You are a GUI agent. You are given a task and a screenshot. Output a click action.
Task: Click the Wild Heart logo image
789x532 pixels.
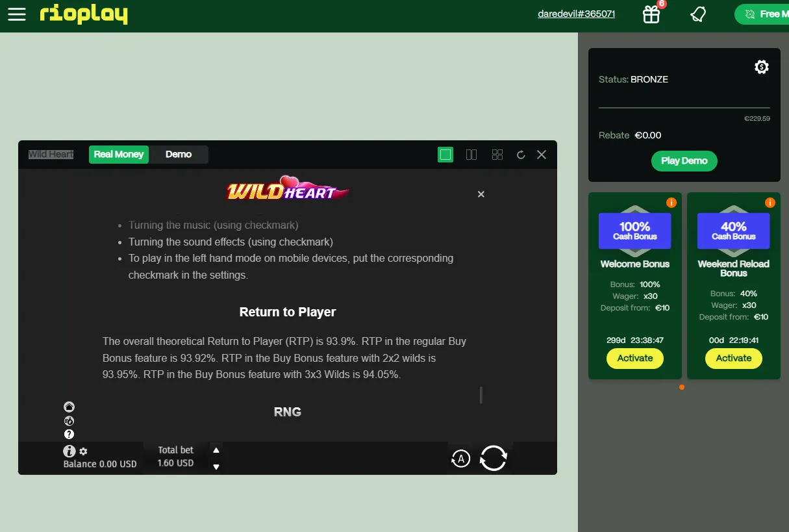coord(288,188)
